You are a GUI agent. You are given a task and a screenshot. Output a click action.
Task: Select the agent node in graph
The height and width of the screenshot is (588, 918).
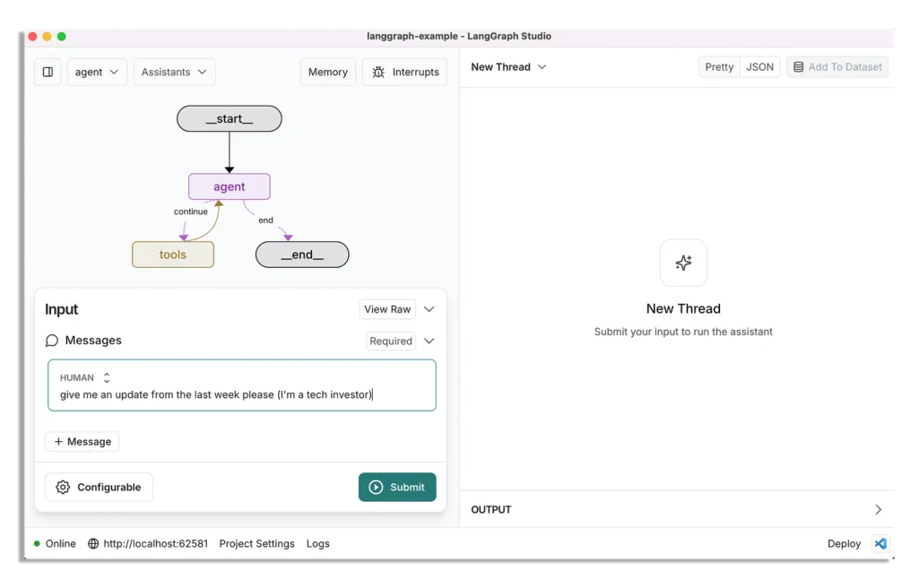click(229, 186)
